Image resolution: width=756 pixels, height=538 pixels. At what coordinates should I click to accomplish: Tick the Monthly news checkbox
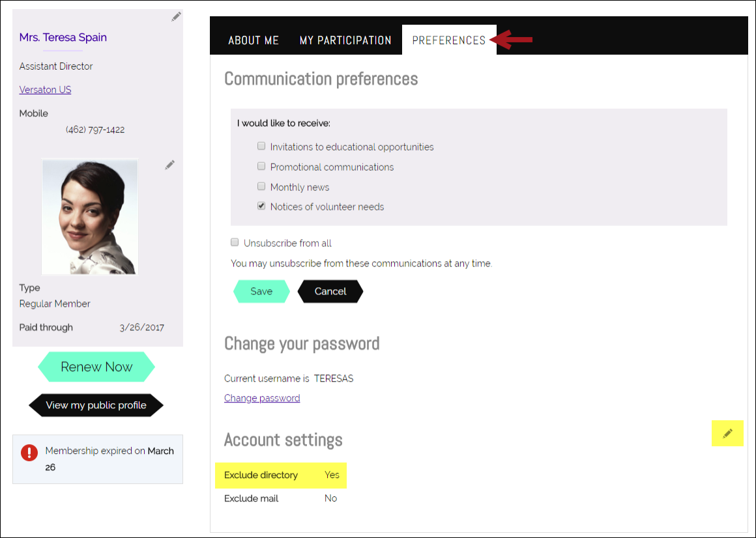pos(261,186)
